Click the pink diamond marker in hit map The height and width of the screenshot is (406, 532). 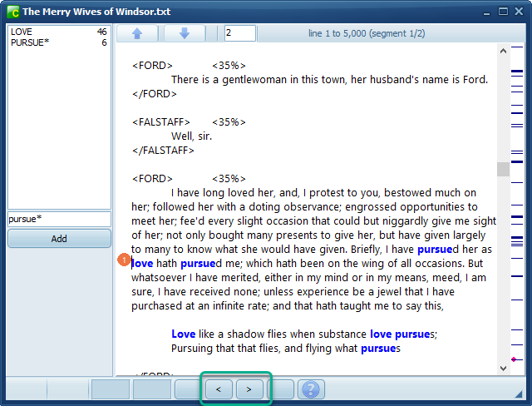(x=514, y=359)
